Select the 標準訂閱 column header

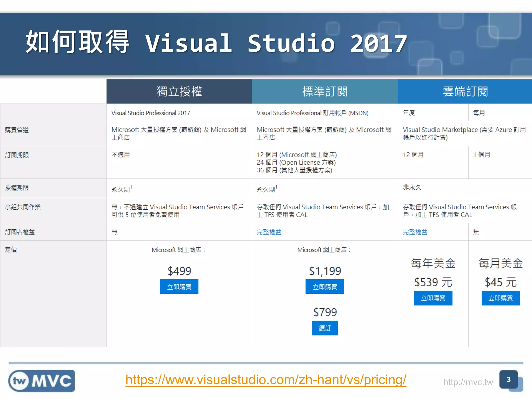tap(325, 91)
